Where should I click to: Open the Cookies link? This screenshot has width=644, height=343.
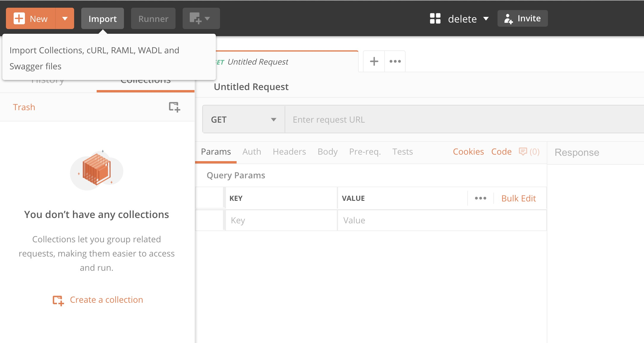click(468, 152)
